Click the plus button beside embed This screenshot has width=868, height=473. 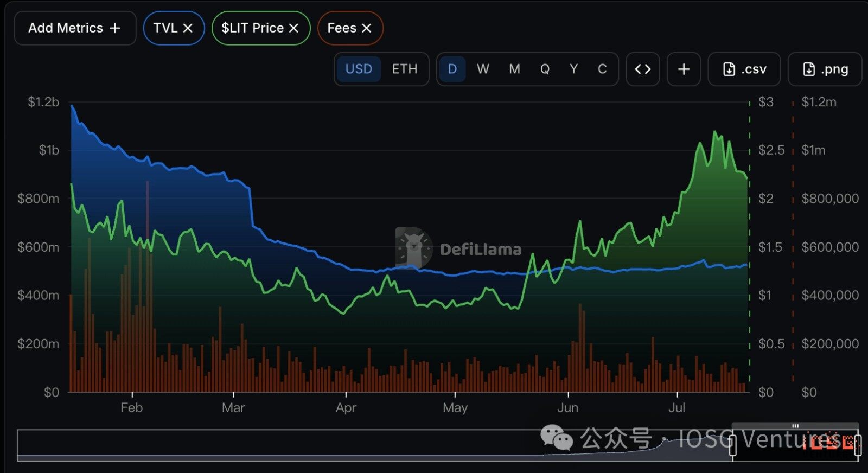click(x=684, y=69)
